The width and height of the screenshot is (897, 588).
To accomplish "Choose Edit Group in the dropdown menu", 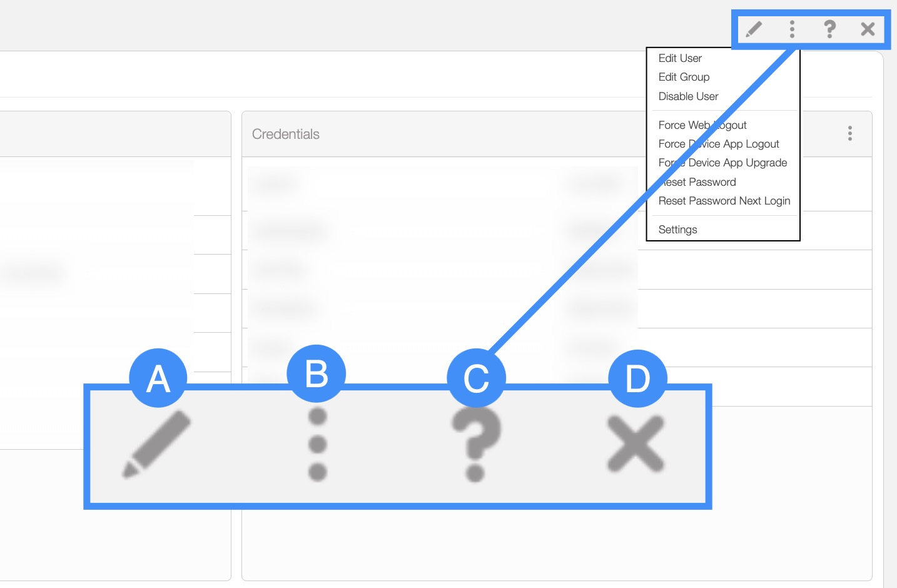I will click(x=684, y=77).
